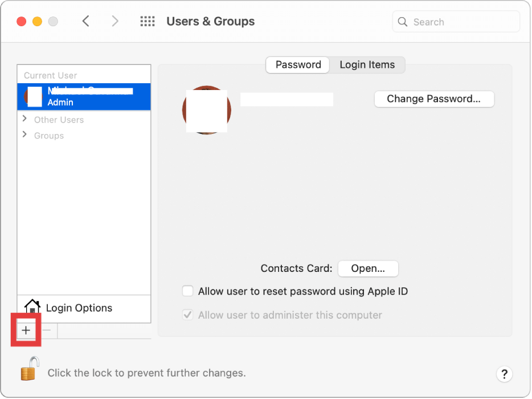
Task: Click the help question mark icon
Action: pyautogui.click(x=505, y=374)
